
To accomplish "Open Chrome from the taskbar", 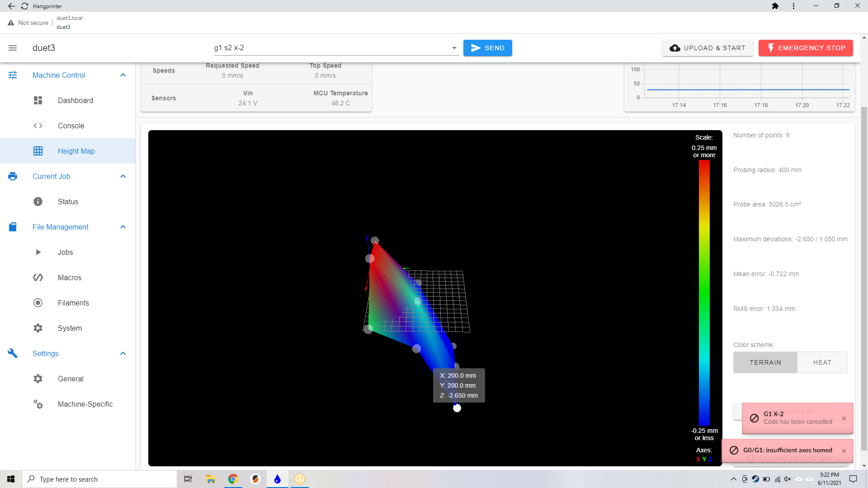I will 233,479.
